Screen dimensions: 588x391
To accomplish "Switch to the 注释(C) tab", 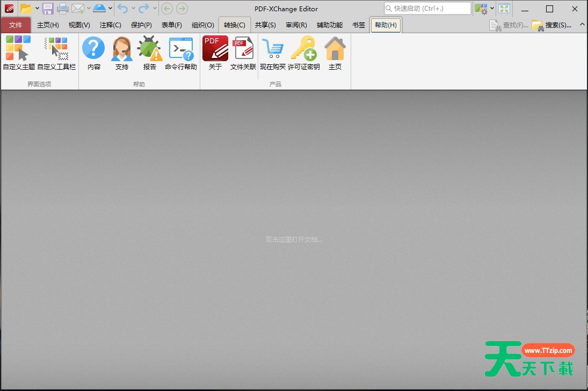I will click(110, 25).
